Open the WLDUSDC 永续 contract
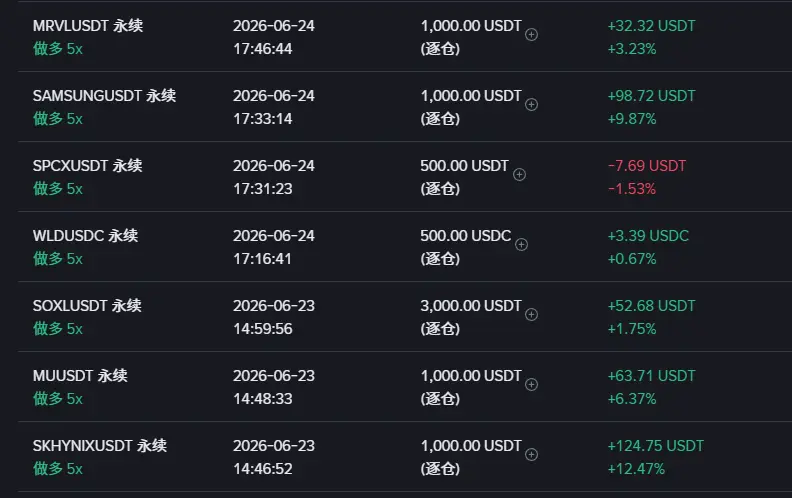Image resolution: width=792 pixels, height=498 pixels. (x=85, y=236)
